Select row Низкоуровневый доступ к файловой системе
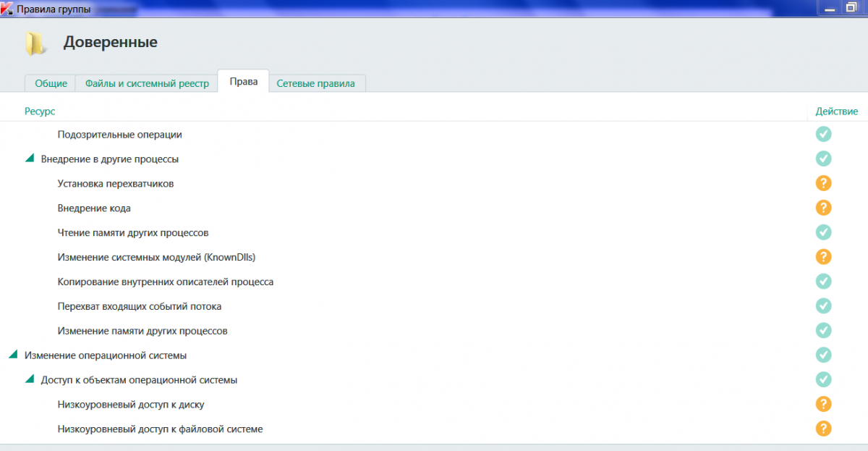This screenshot has width=868, height=451. (x=434, y=429)
